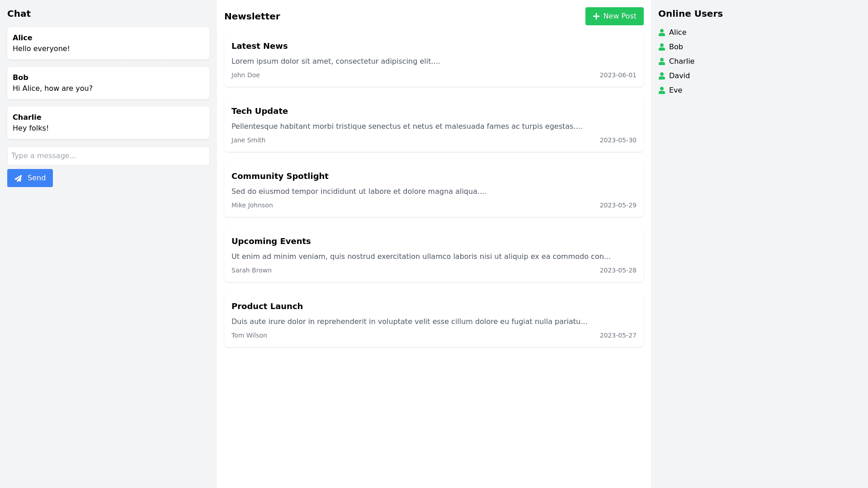Click Eve's green user icon

pyautogui.click(x=662, y=90)
